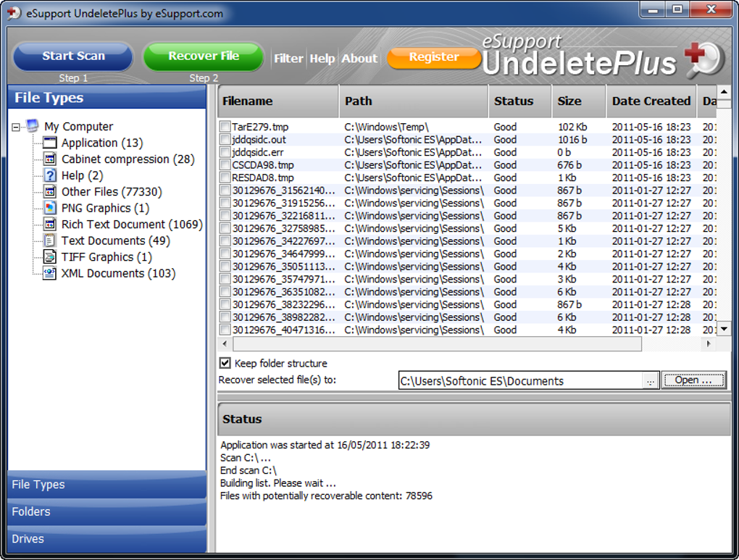Click the Text Documents notepad icon
The image size is (739, 560).
(49, 241)
